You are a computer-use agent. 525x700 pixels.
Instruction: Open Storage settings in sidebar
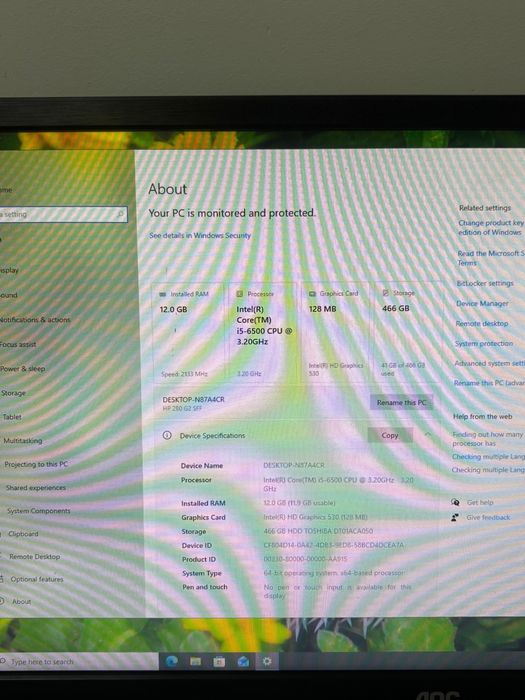coord(13,393)
